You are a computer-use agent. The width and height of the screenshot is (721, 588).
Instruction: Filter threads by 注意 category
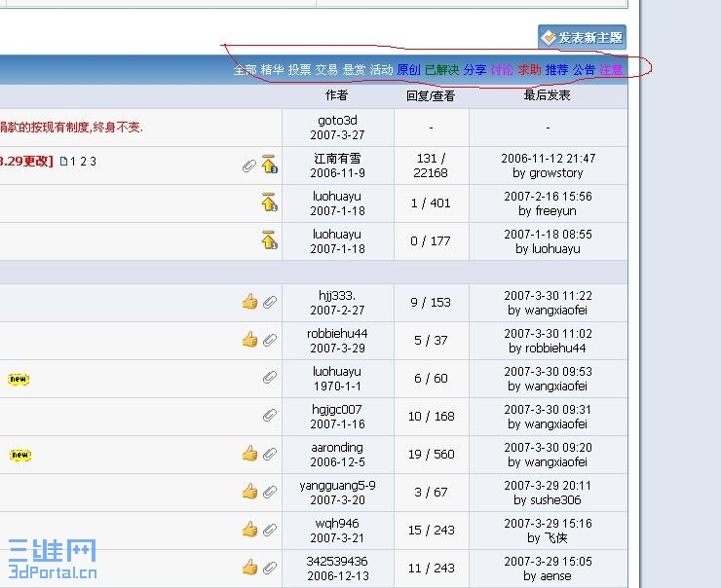coord(611,70)
